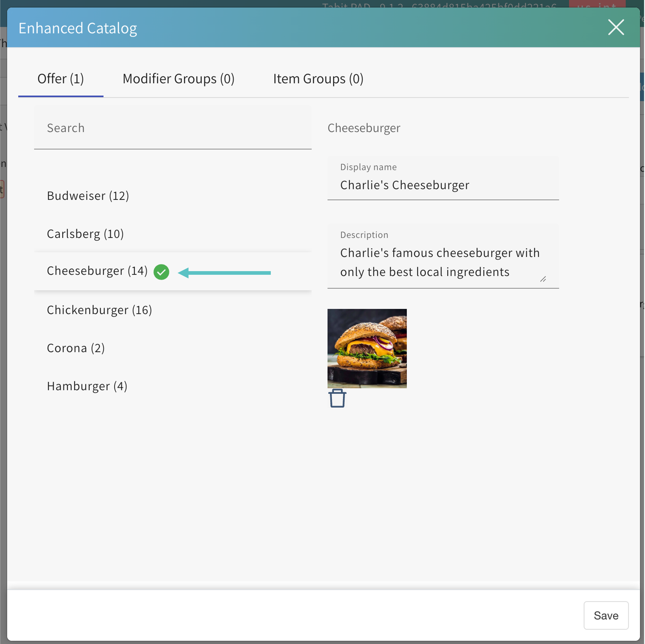Select the Cheeseburger list item
645x644 pixels.
[97, 271]
